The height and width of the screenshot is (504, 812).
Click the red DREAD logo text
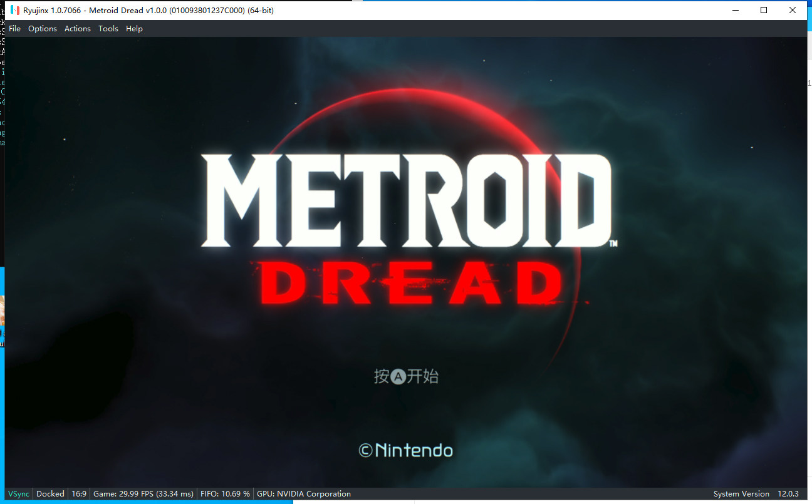pos(410,283)
